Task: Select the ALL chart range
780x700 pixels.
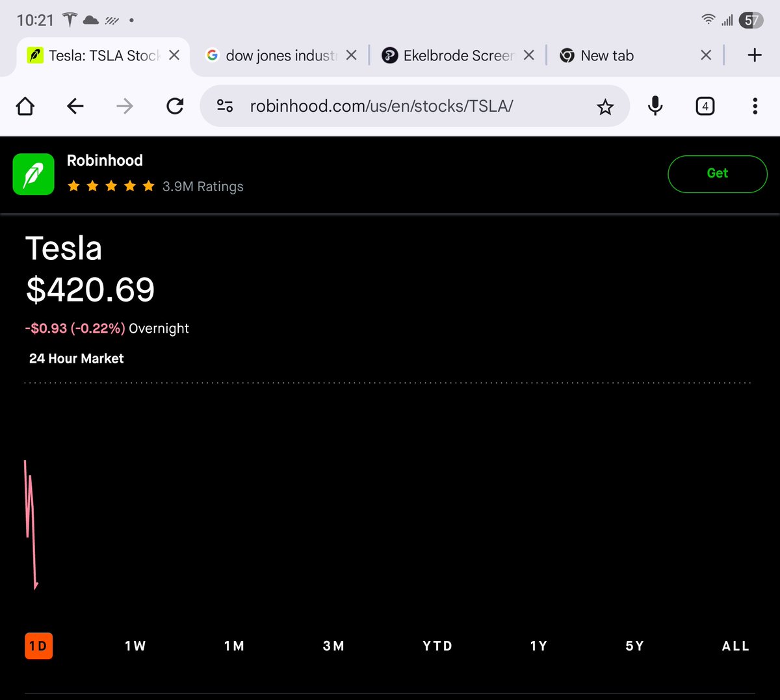Action: click(736, 646)
